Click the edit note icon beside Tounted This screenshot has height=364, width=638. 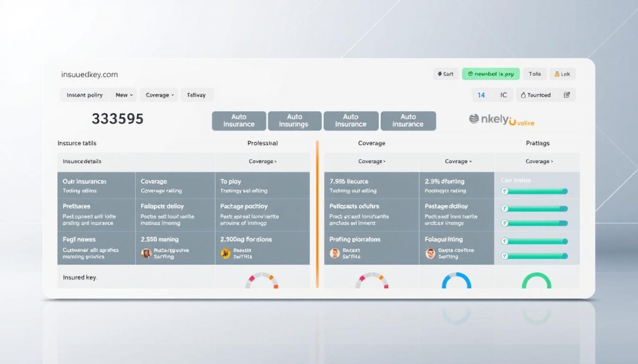pyautogui.click(x=566, y=95)
